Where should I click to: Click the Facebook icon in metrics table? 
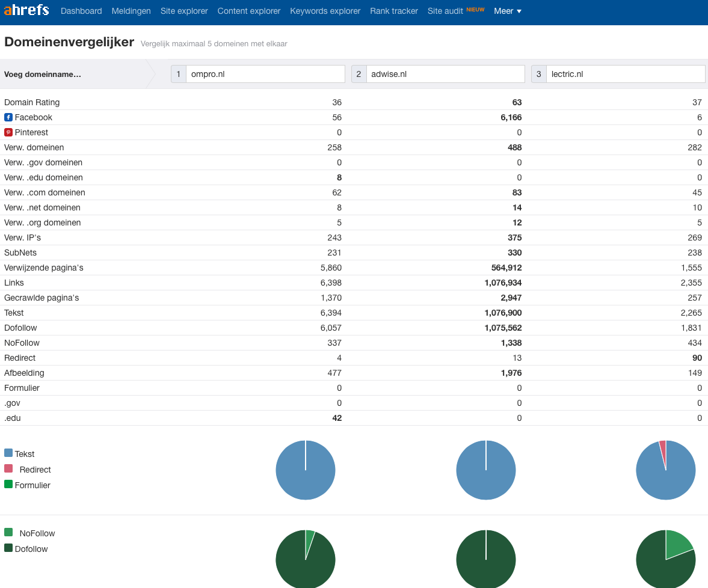[x=8, y=117]
